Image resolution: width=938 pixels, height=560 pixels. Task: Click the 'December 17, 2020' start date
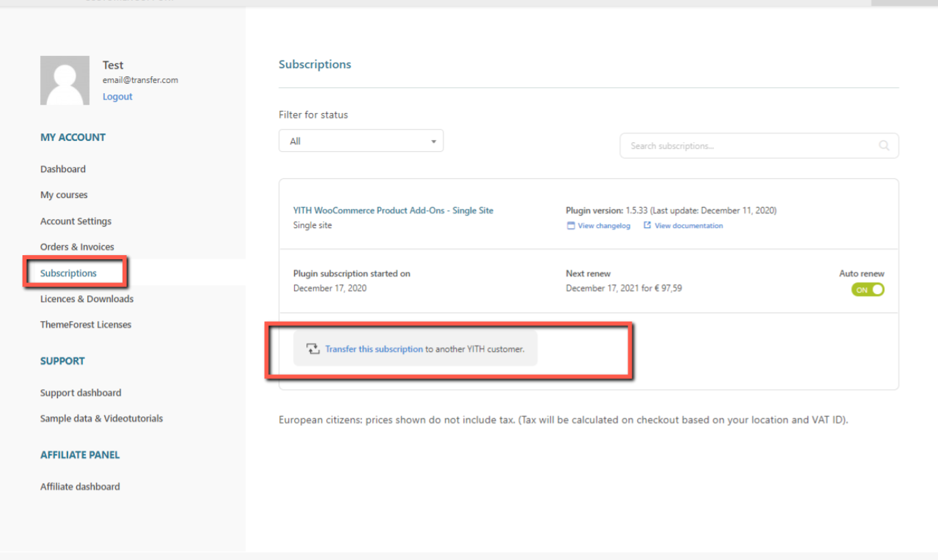pos(329,288)
